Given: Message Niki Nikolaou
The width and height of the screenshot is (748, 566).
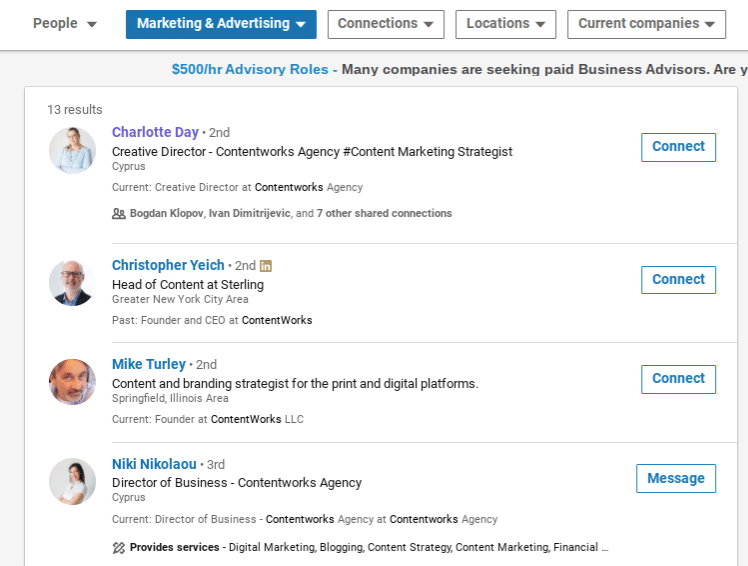Looking at the screenshot, I should tap(676, 478).
